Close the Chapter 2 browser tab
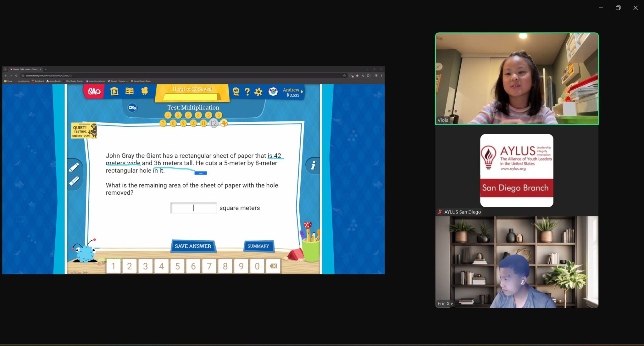The width and height of the screenshot is (644, 346). [41, 69]
